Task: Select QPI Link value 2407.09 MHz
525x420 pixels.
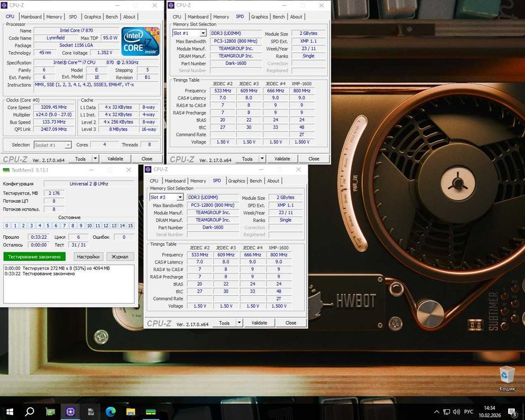Action: 53,129
